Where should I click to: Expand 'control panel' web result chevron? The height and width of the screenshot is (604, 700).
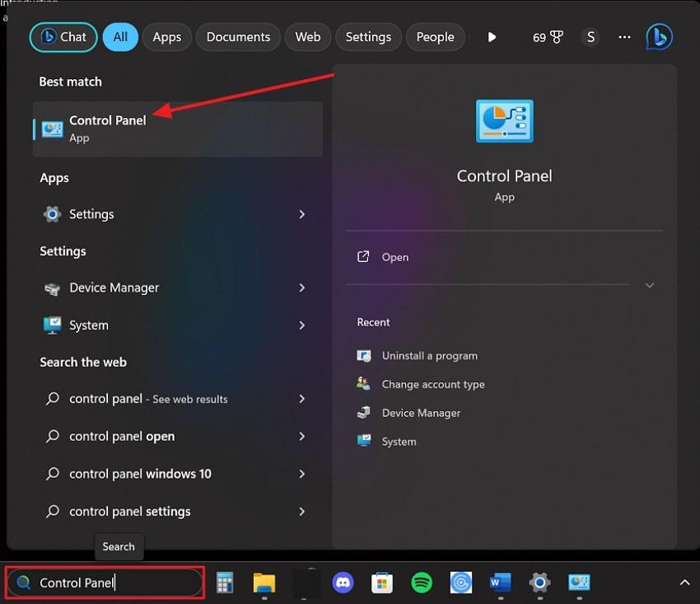[301, 399]
